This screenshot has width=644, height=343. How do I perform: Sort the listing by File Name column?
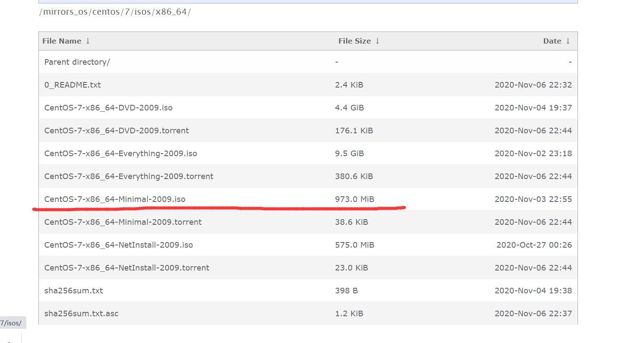62,41
